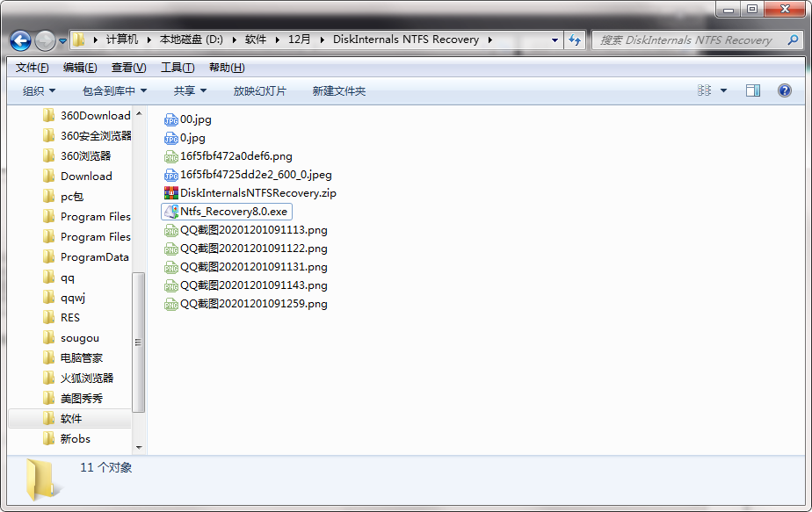Go back with the Back arrow
Image resolution: width=812 pixels, height=512 pixels.
21,40
